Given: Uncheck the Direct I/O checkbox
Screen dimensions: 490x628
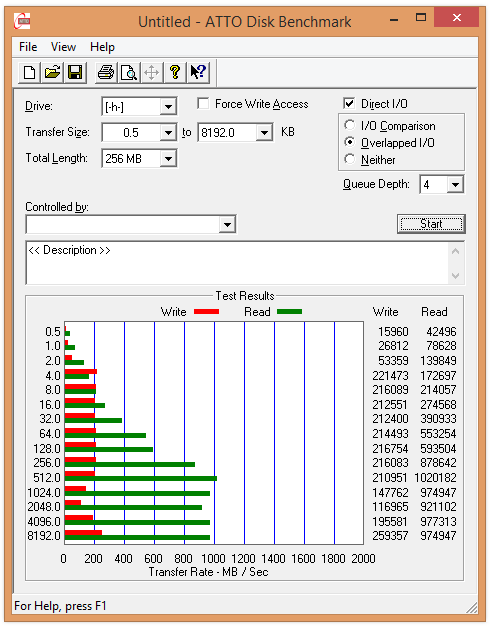Looking at the screenshot, I should coord(349,104).
